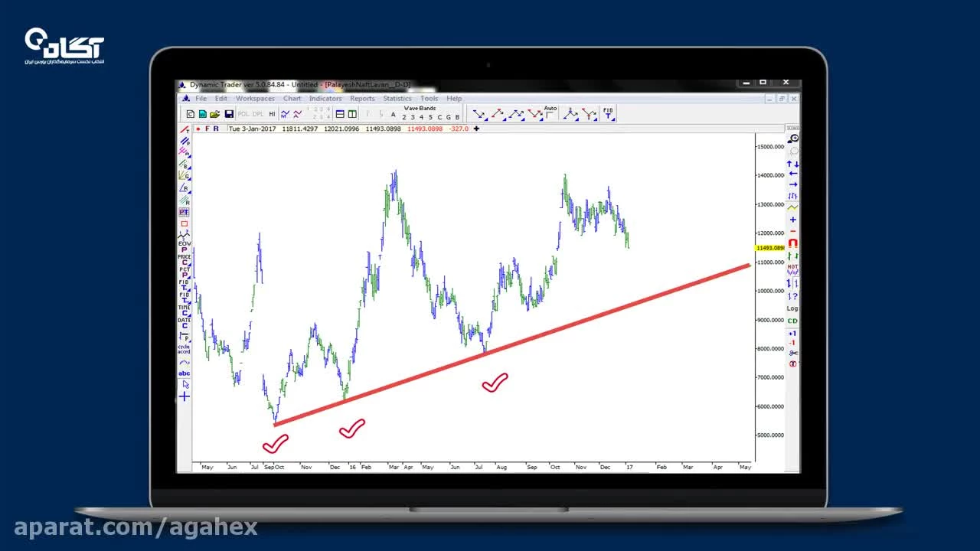Click the HOT indicator icon
This screenshot has height=551, width=980.
792,269
